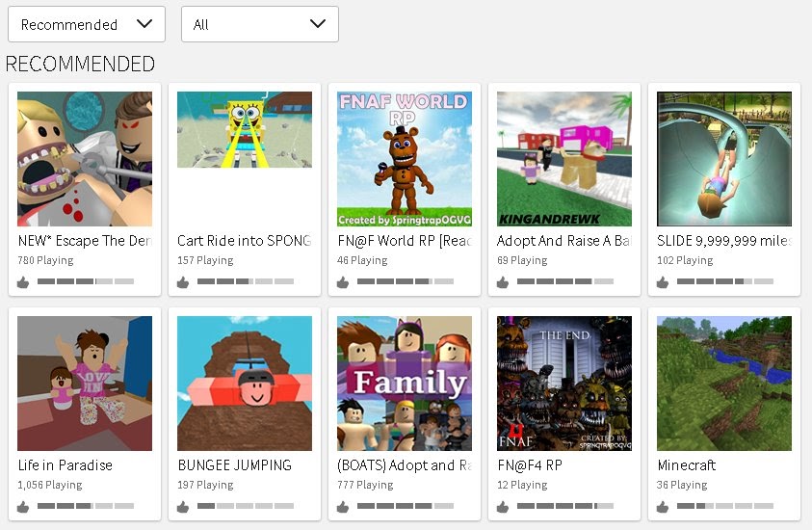Open SLIDE 9,999,999 miles title link

point(724,241)
